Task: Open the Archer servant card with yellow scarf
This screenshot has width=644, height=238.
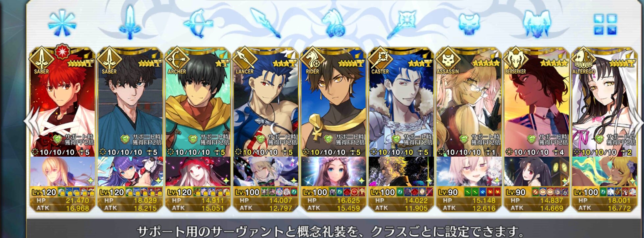Action: (198, 102)
